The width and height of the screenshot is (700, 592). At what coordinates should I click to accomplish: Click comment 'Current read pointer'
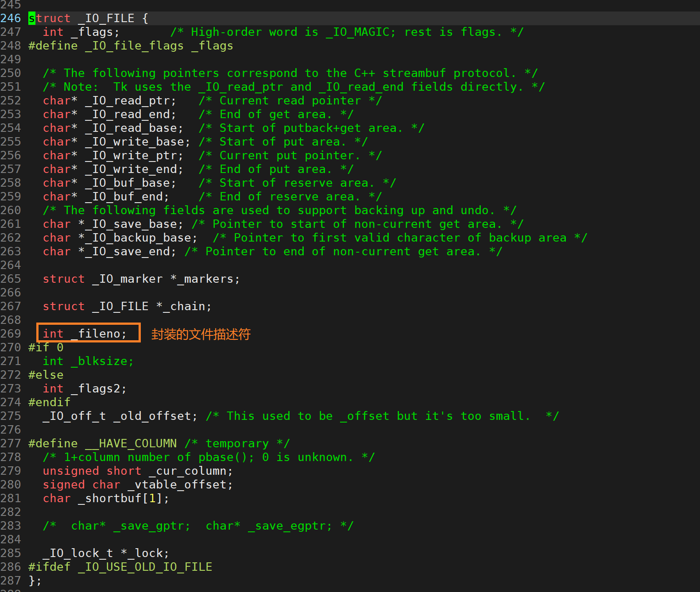(x=290, y=100)
